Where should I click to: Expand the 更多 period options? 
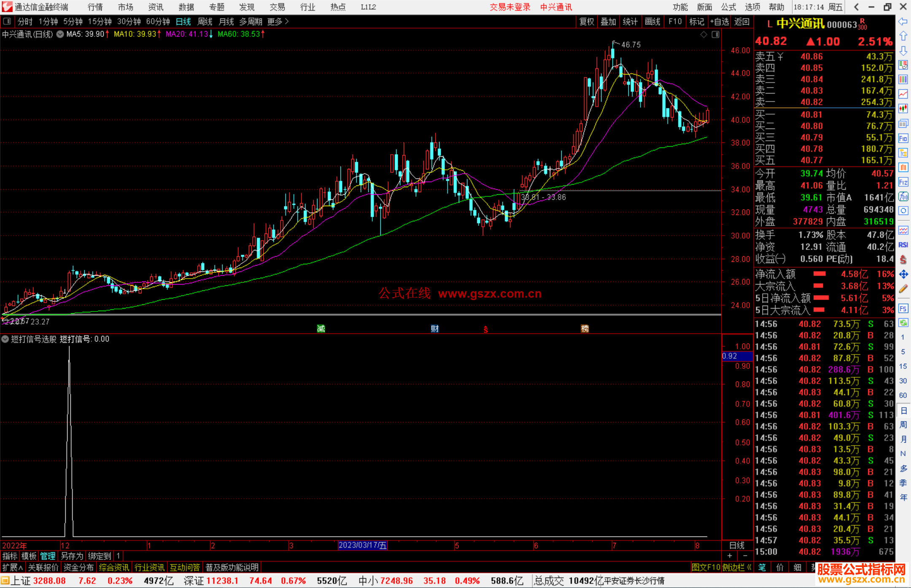(x=278, y=21)
